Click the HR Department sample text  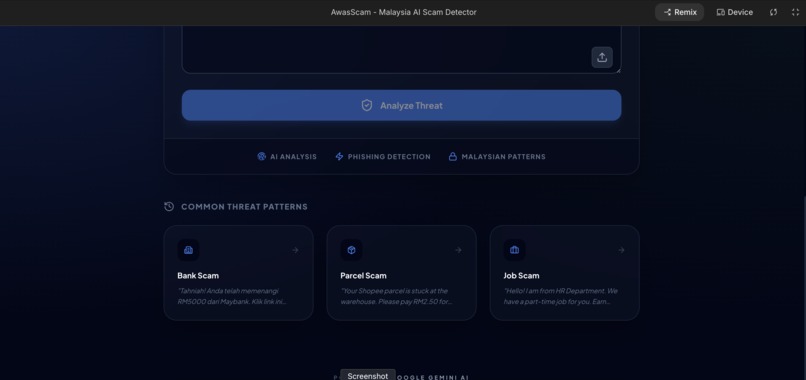(x=560, y=296)
